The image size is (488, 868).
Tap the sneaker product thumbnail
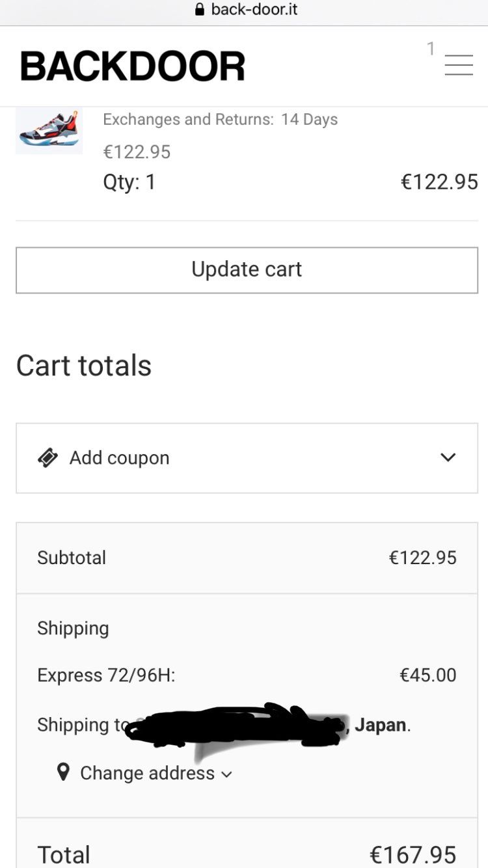click(49, 131)
